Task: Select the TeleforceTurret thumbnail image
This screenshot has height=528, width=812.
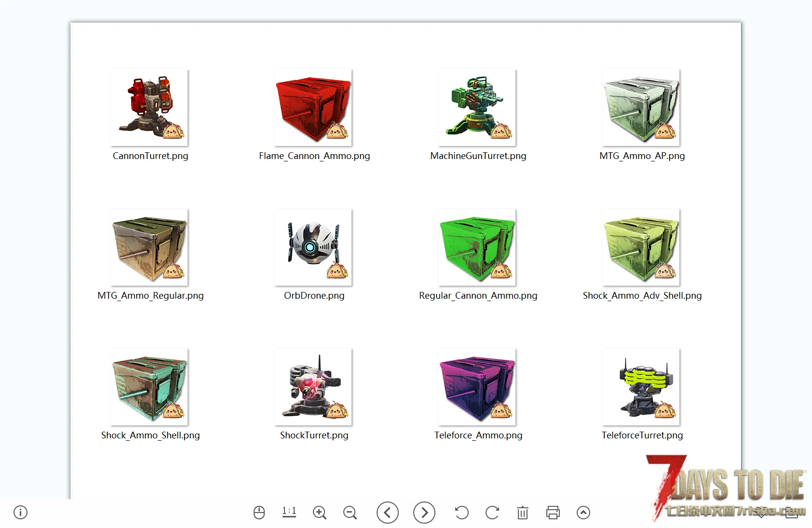Action: (x=641, y=387)
